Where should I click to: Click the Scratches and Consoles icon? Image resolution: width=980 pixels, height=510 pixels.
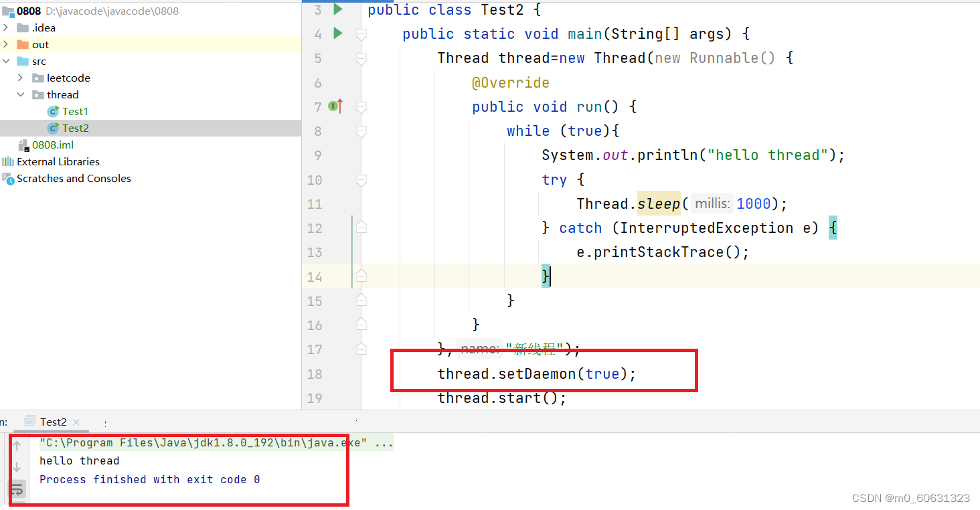coord(8,178)
